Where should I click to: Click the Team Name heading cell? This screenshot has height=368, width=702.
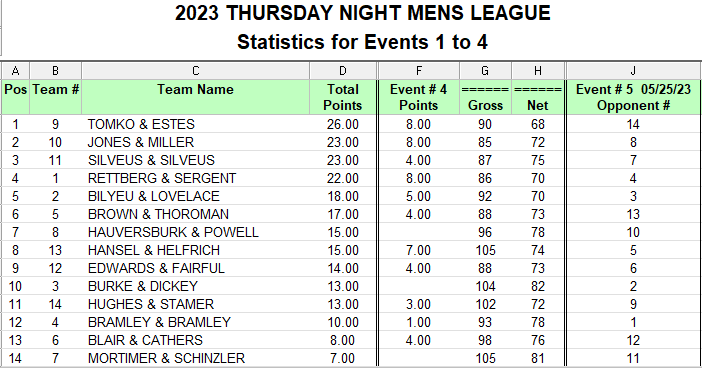(x=196, y=97)
